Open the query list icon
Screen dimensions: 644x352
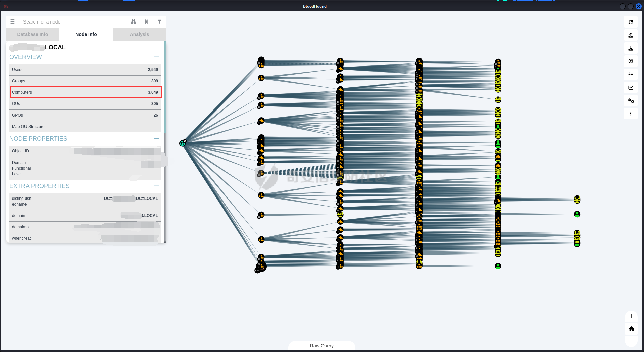tap(631, 75)
